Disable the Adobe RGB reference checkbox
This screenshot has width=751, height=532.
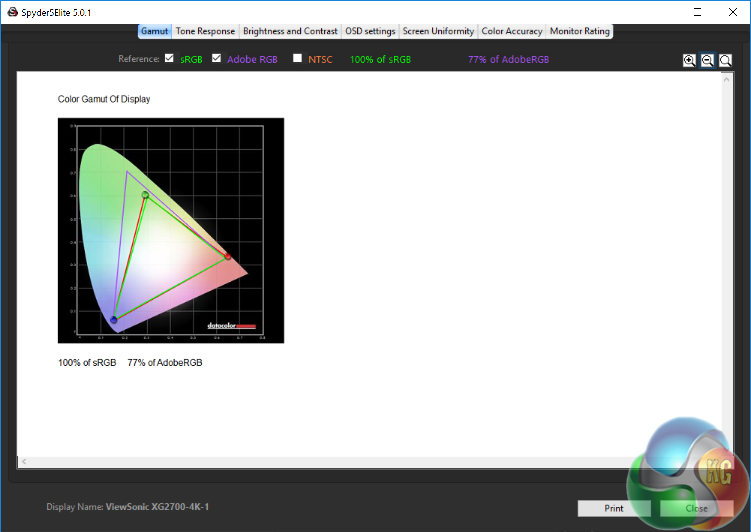pos(216,58)
